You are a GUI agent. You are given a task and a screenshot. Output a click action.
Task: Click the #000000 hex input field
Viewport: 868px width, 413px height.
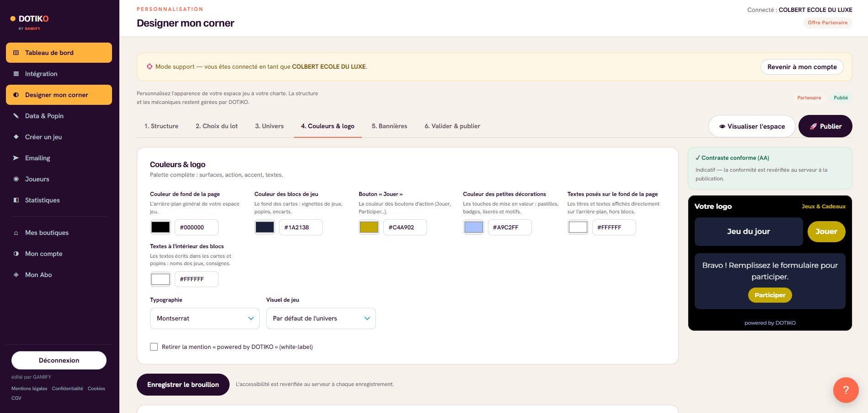(197, 227)
